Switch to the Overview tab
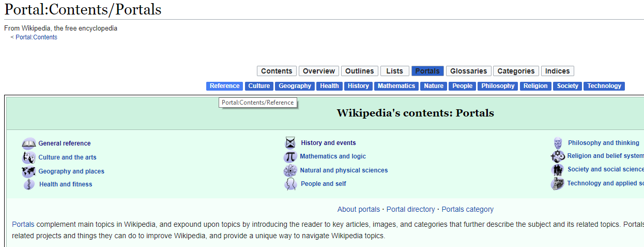Screen dimensions: 644x247 (319, 71)
